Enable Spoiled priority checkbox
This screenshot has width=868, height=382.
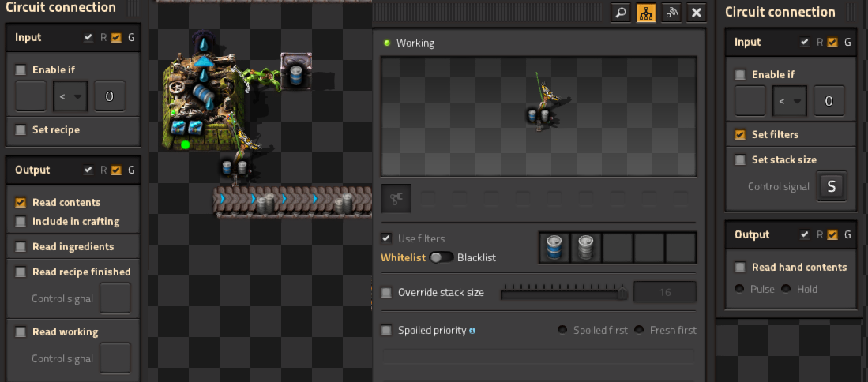tap(386, 331)
